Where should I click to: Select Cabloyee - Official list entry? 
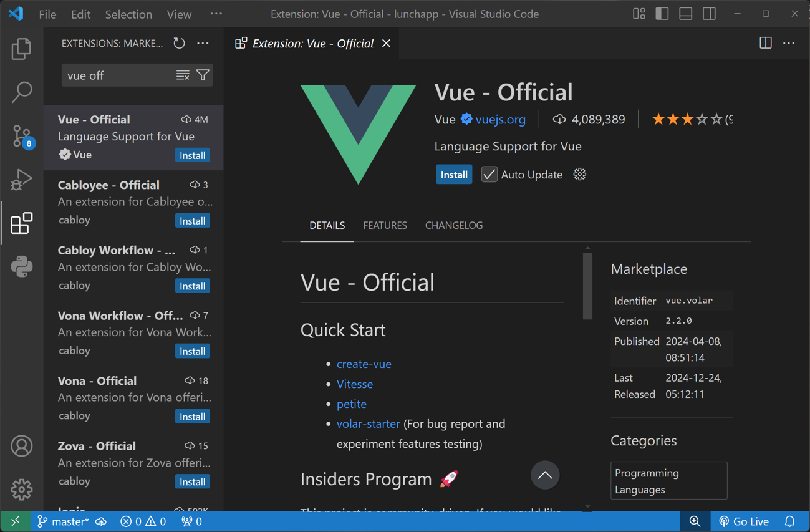(x=133, y=203)
